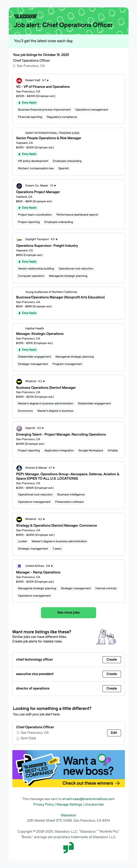Click the Alvarez & Marsal logo icon
Screen dimensions: 137x868
19,468
